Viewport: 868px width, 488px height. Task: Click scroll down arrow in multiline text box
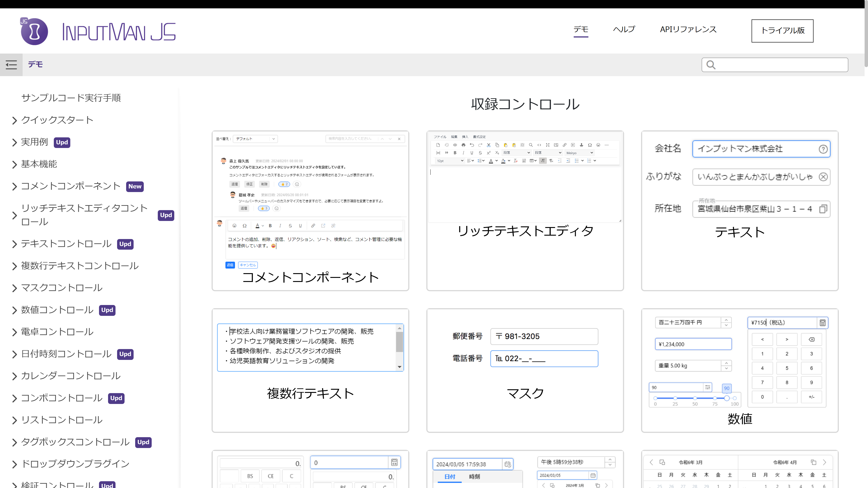[x=399, y=367]
